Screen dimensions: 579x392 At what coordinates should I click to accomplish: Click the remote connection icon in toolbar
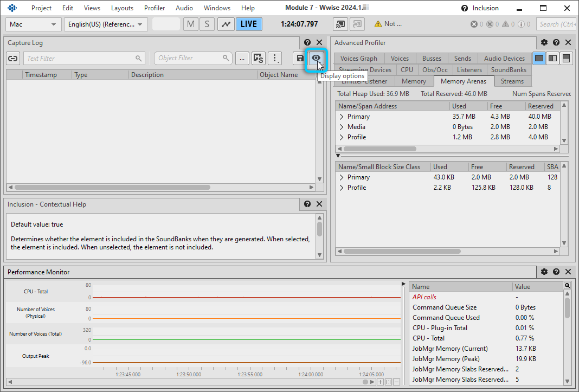(340, 24)
